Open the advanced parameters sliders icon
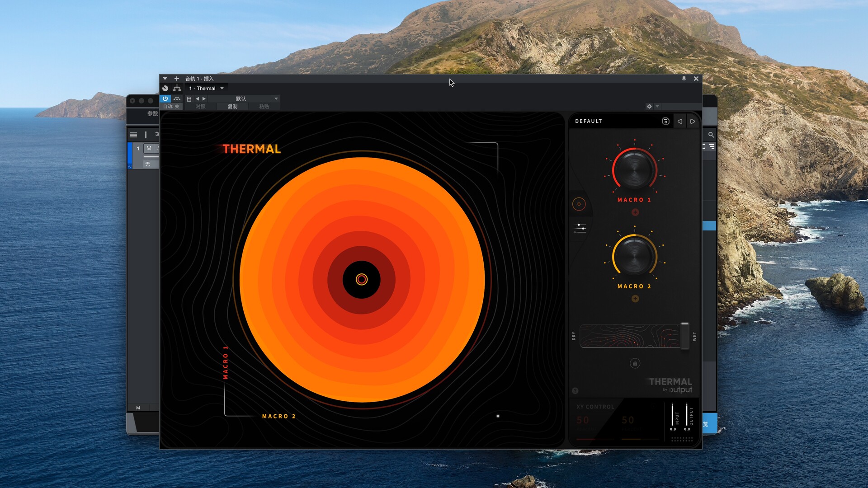The width and height of the screenshot is (868, 488). tap(580, 228)
